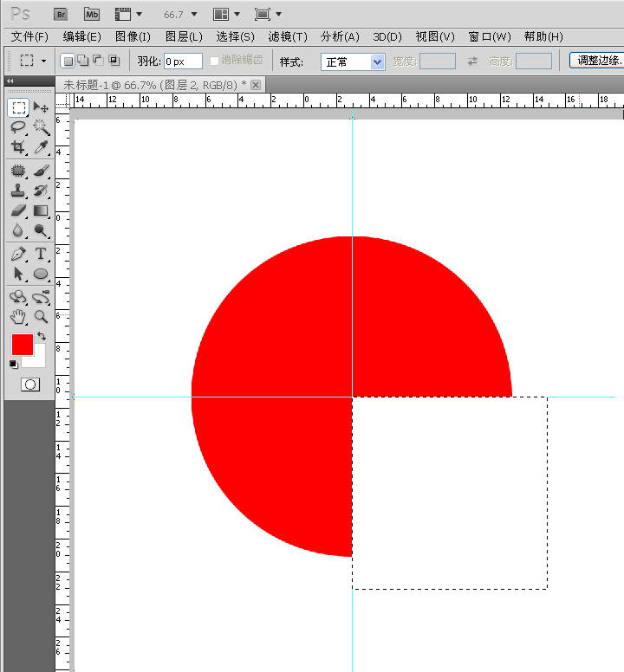Choose the Blur tool
The image size is (624, 672).
click(x=18, y=230)
